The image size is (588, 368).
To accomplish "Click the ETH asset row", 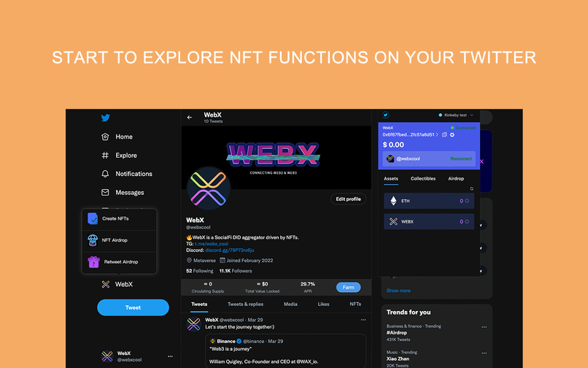I will [x=429, y=201].
